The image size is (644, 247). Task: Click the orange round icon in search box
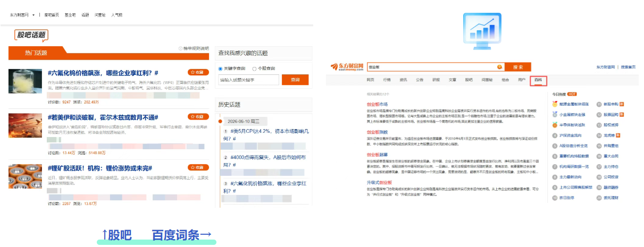[x=499, y=67]
